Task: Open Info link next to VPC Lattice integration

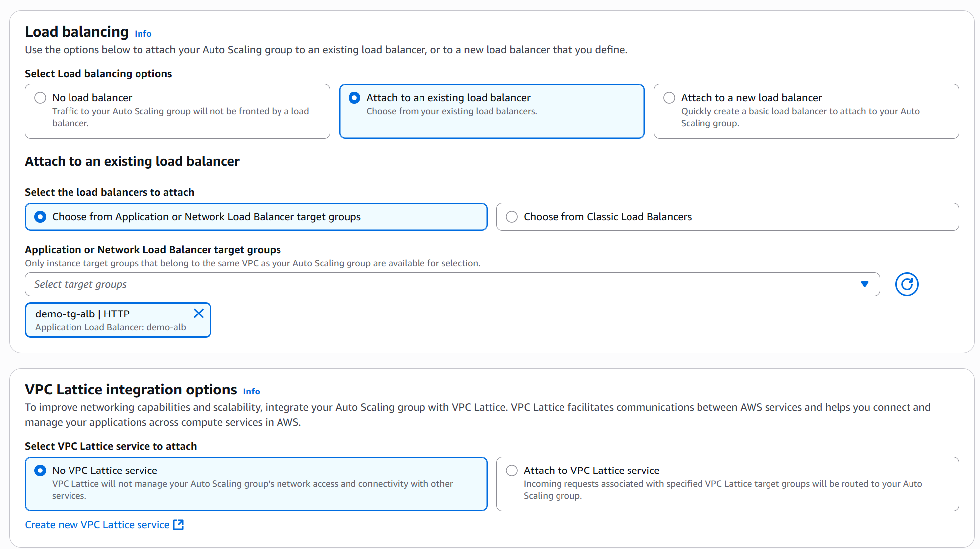Action: click(x=251, y=392)
